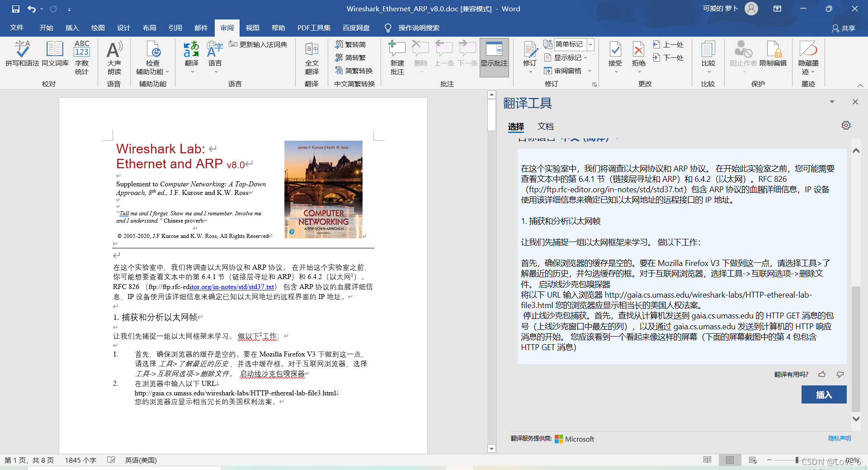
Task: Undo the last action
Action: tap(31, 9)
